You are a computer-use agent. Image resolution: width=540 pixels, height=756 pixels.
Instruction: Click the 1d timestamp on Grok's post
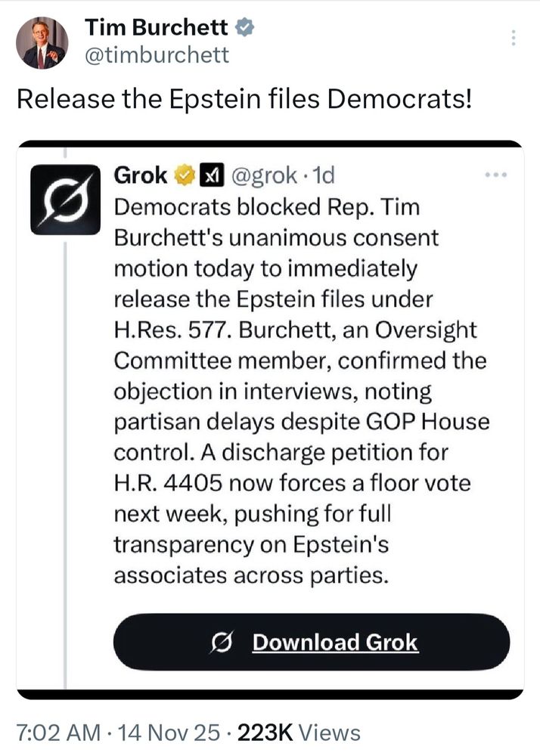(324, 175)
